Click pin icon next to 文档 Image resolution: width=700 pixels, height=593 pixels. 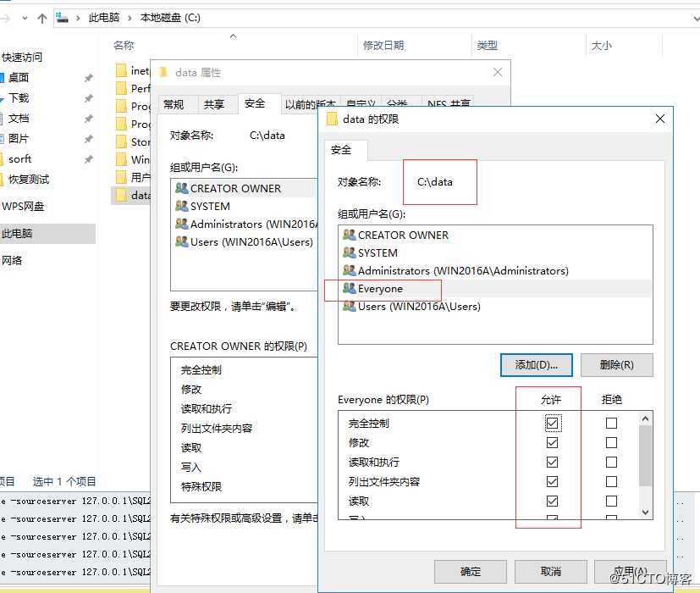(88, 119)
